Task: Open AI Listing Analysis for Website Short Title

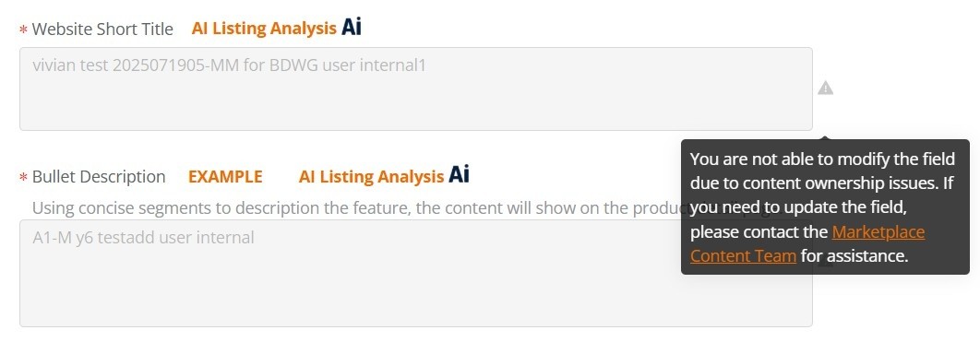Action: click(264, 28)
